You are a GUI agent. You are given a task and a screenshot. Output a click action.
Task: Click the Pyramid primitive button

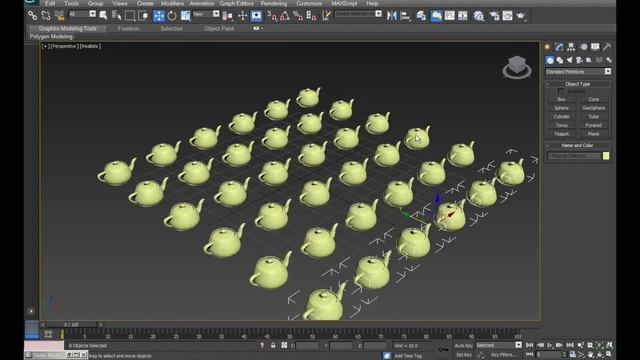point(593,125)
